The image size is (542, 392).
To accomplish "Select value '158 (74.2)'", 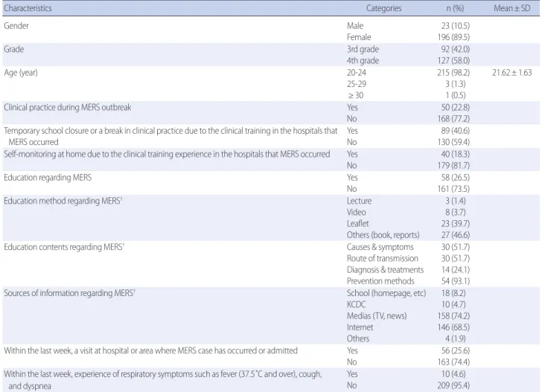I will click(452, 316).
